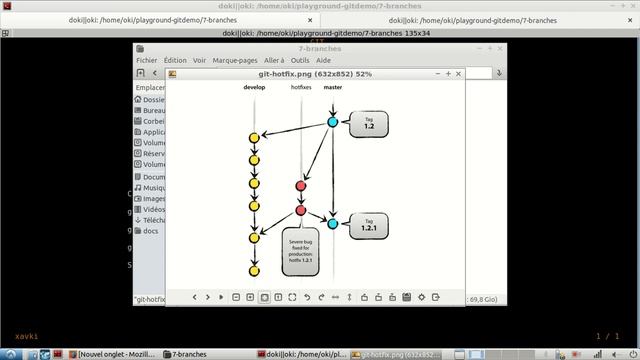640x360 pixels.
Task: Select Téléchargements in sidebar
Action: 149,220
